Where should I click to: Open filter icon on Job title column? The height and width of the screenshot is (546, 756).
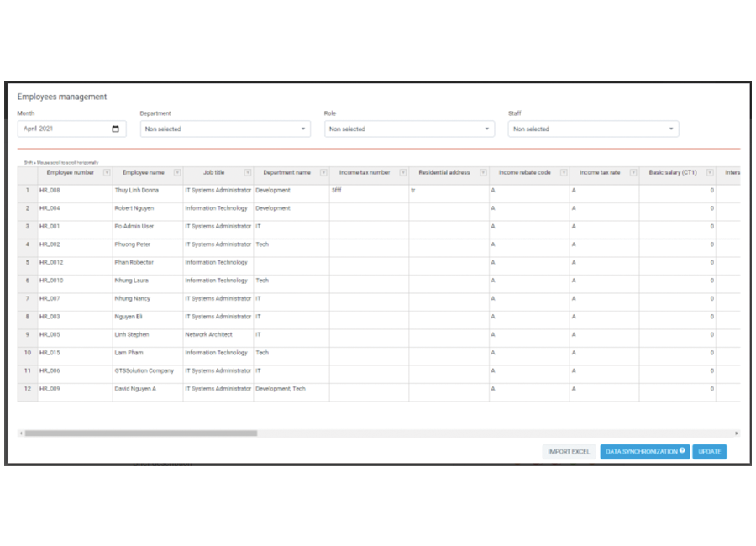point(247,173)
